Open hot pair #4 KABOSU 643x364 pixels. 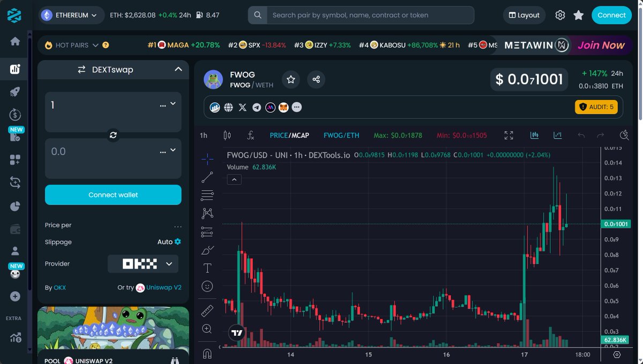tap(409, 45)
